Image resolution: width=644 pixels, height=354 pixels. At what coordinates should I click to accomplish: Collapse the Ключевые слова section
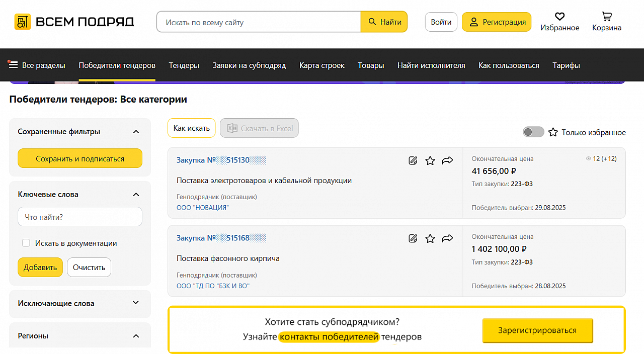(x=135, y=195)
